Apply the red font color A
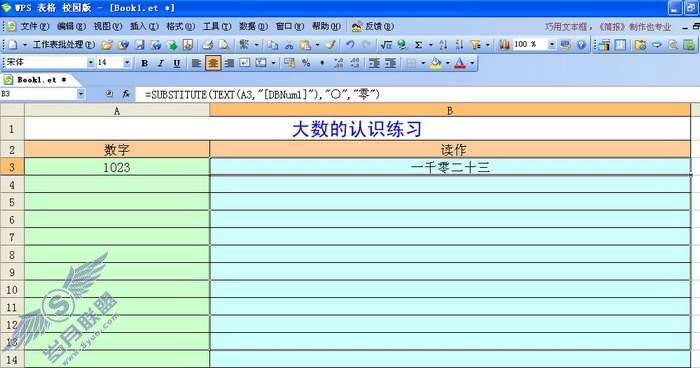Viewport: 700px width, 368px height. click(x=460, y=63)
